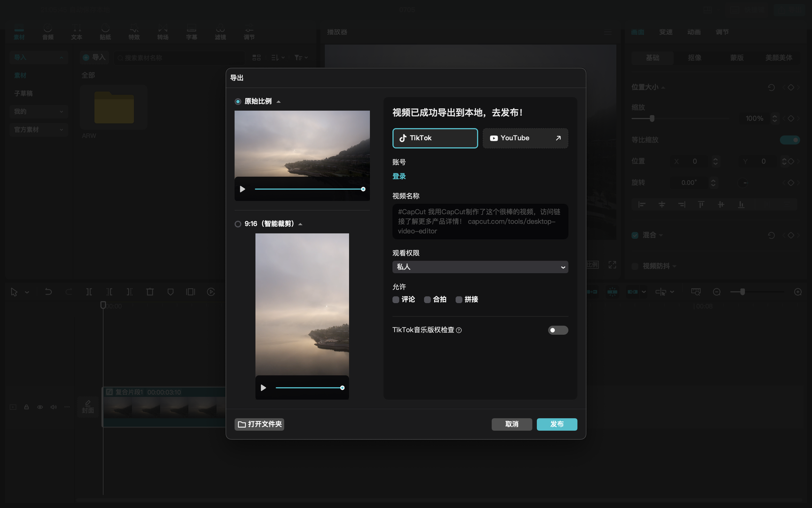Play the original ratio preview video
Viewport: 812px width, 508px height.
(x=242, y=189)
